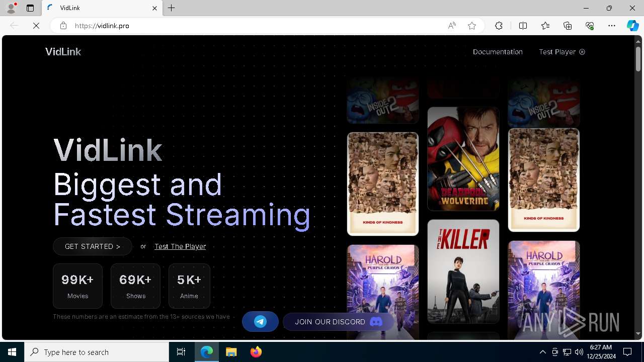Open network icon in system tray
Viewport: 644px width, 362px height.
567,352
